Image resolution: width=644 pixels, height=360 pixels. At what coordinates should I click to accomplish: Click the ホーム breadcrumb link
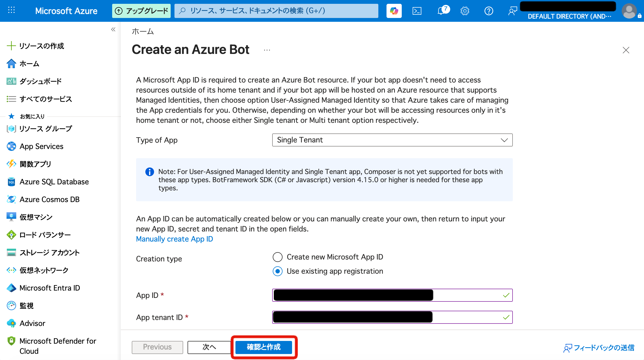[143, 32]
